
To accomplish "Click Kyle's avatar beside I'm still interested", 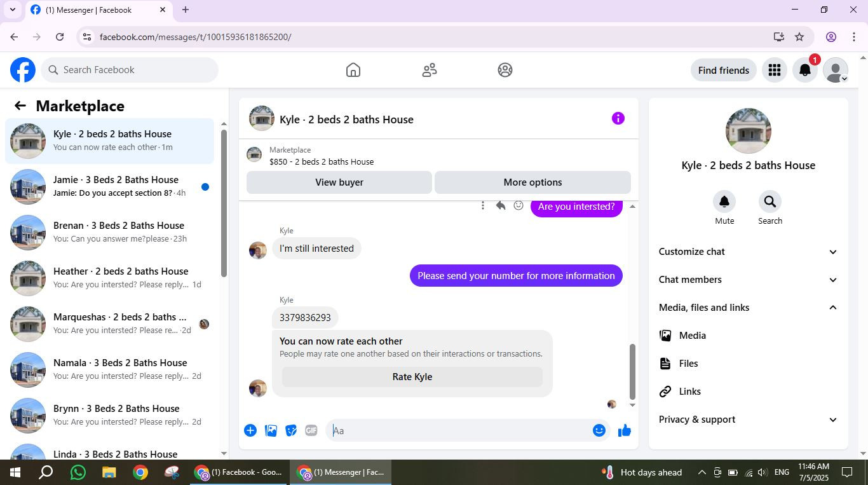I will point(258,250).
